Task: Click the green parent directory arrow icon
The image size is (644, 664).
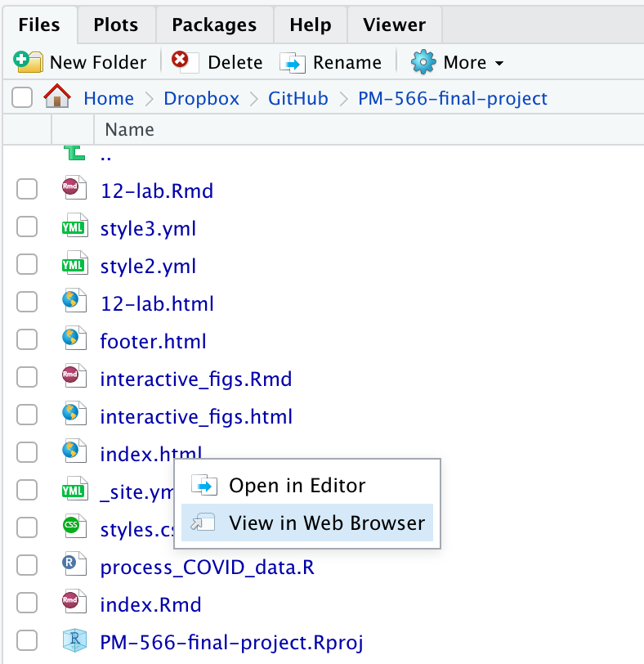Action: point(74,153)
